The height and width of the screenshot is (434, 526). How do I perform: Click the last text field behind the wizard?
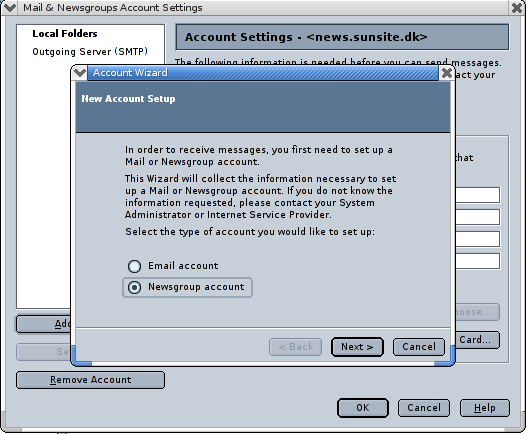coord(478,261)
